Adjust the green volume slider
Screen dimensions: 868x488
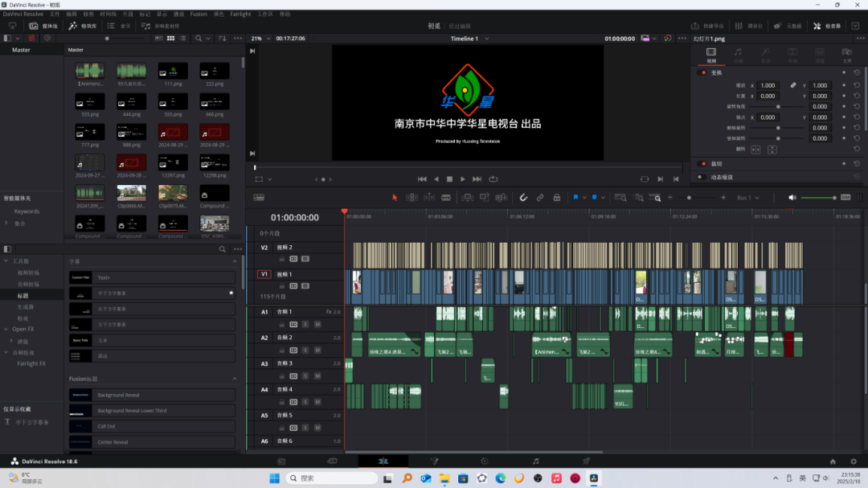(x=818, y=198)
